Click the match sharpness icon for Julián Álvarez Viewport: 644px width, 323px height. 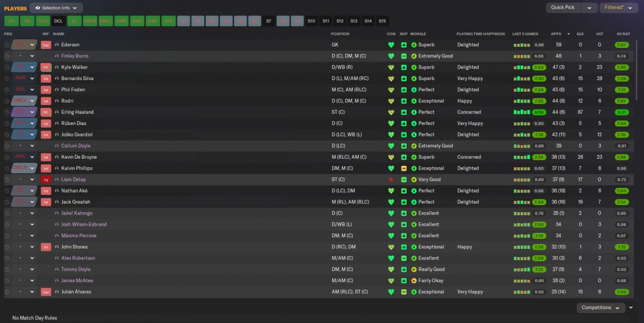(x=404, y=292)
